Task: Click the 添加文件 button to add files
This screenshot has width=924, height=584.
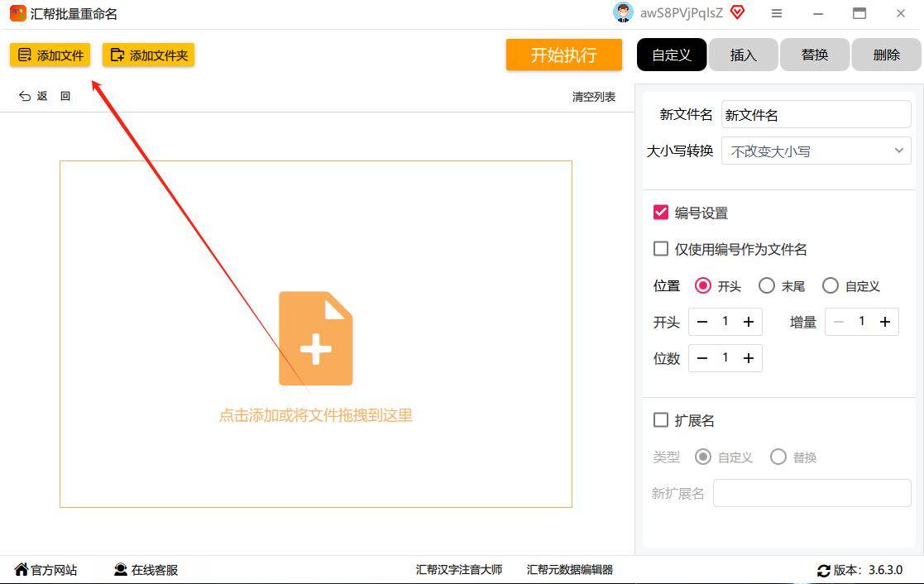Action: click(x=49, y=55)
